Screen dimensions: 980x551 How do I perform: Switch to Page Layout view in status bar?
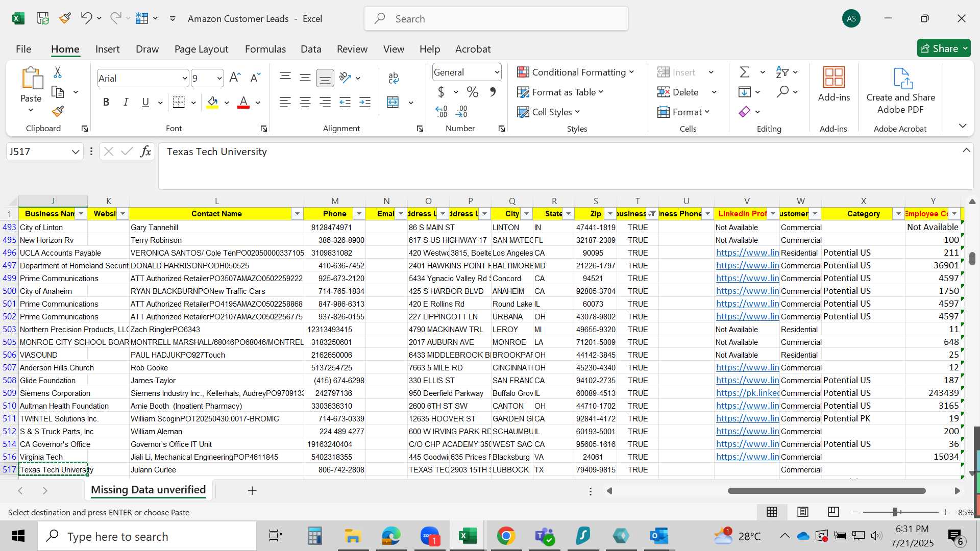[802, 512]
